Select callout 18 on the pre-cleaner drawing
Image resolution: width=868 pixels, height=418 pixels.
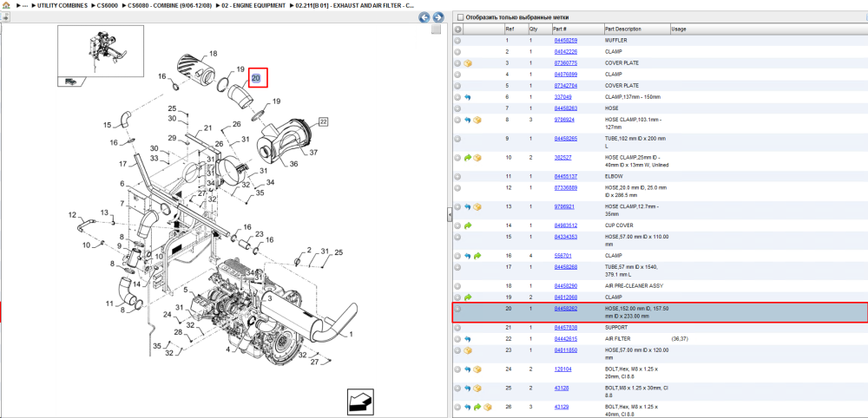pyautogui.click(x=214, y=54)
